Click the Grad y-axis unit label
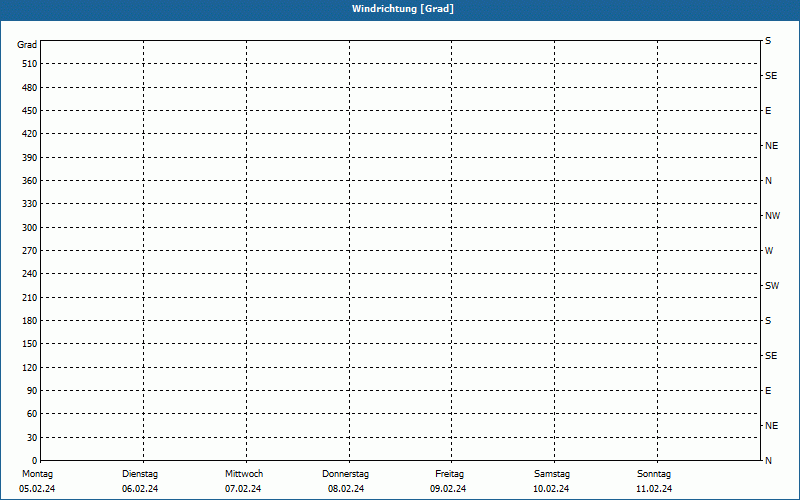This screenshot has height=500, width=800. (x=28, y=45)
